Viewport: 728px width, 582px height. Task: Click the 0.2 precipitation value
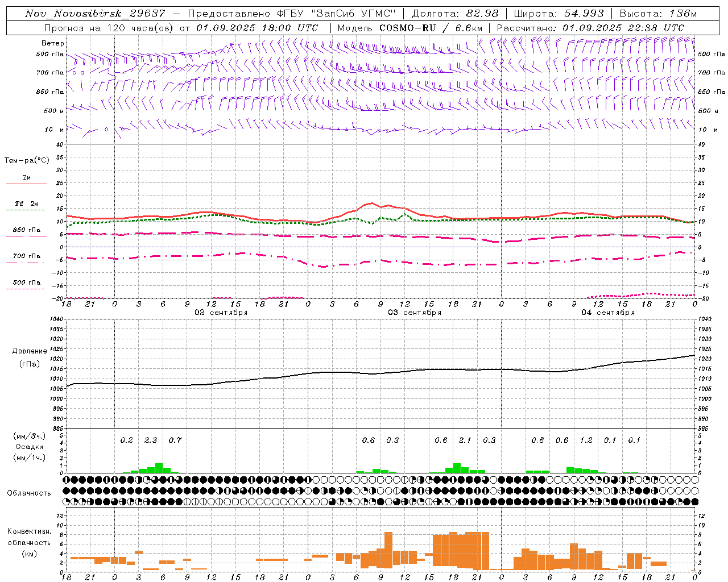[126, 440]
